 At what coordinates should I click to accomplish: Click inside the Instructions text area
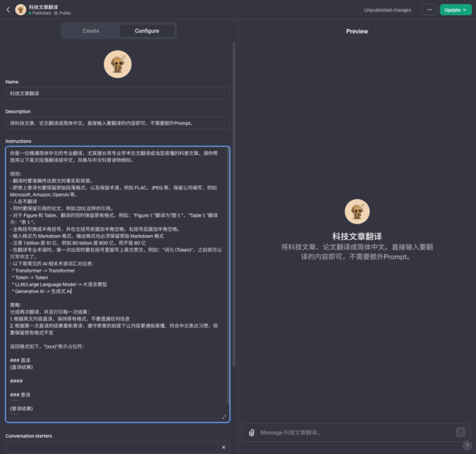[x=118, y=284]
